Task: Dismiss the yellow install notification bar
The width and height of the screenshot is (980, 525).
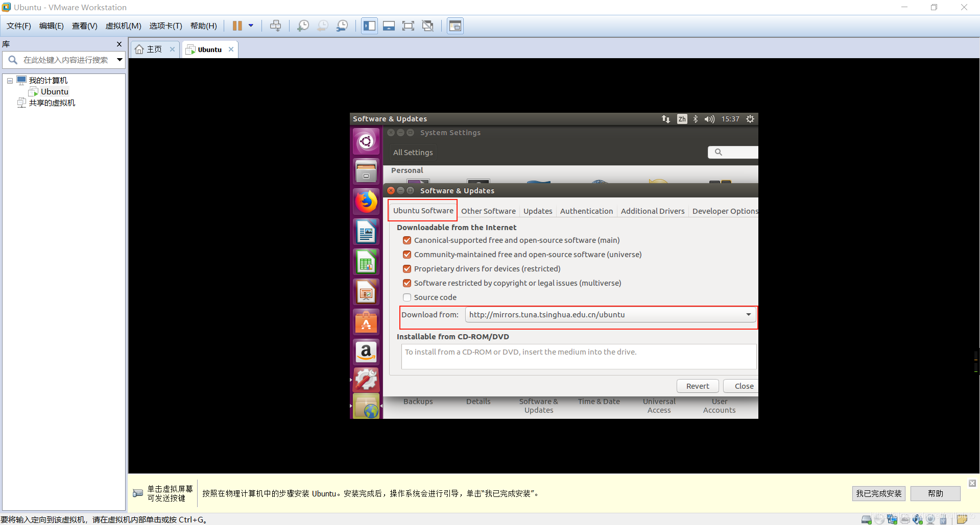Action: coord(972,483)
